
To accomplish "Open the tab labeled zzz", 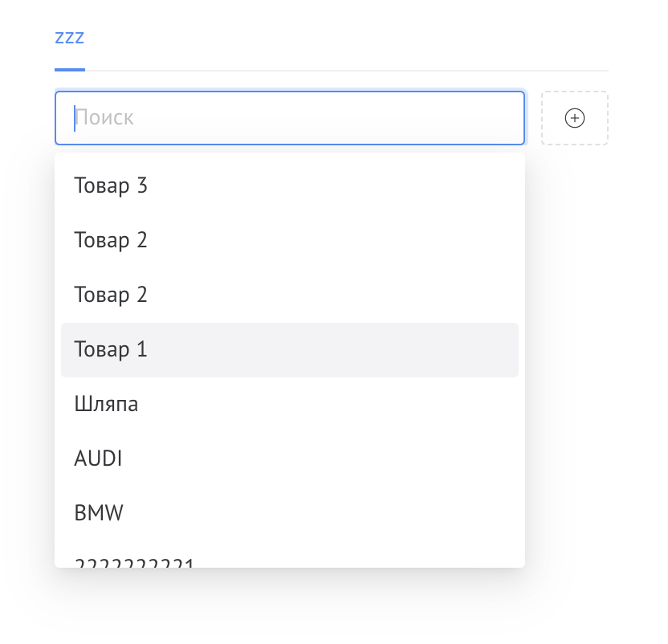I will 70,37.
